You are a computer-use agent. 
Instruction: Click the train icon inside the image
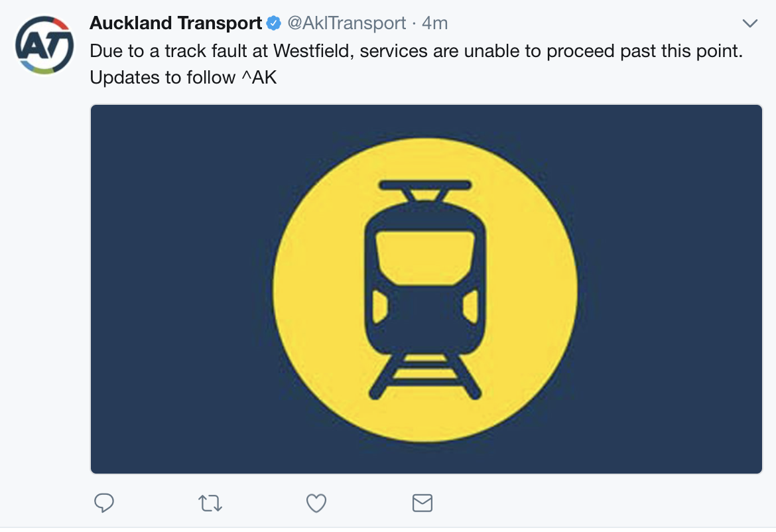[425, 289]
